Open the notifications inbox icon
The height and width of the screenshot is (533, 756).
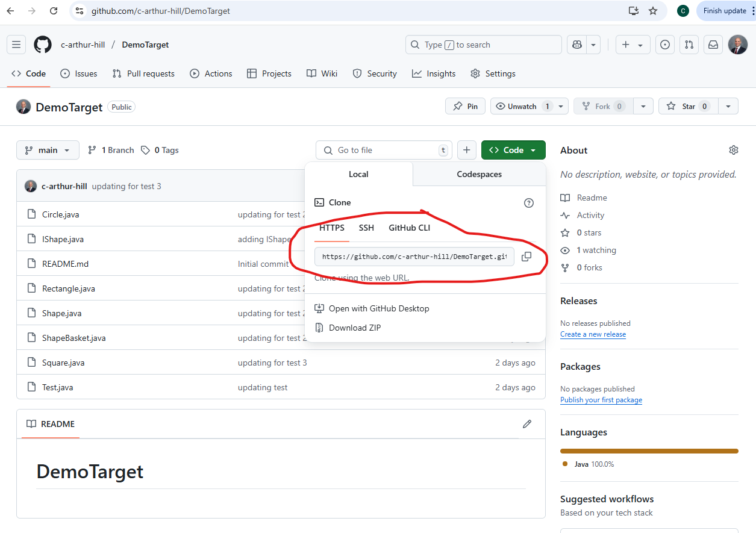click(x=713, y=45)
